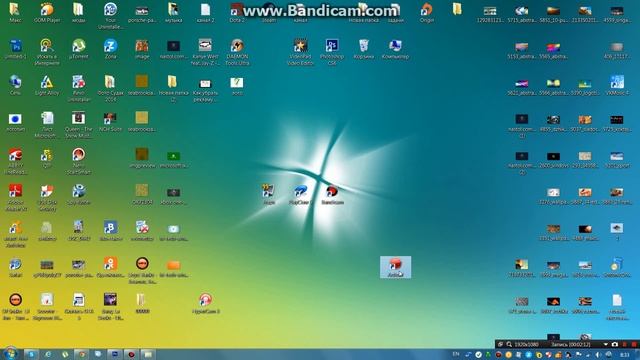Select the Origin desktop shortcut
This screenshot has height=360, width=640.
[427, 12]
